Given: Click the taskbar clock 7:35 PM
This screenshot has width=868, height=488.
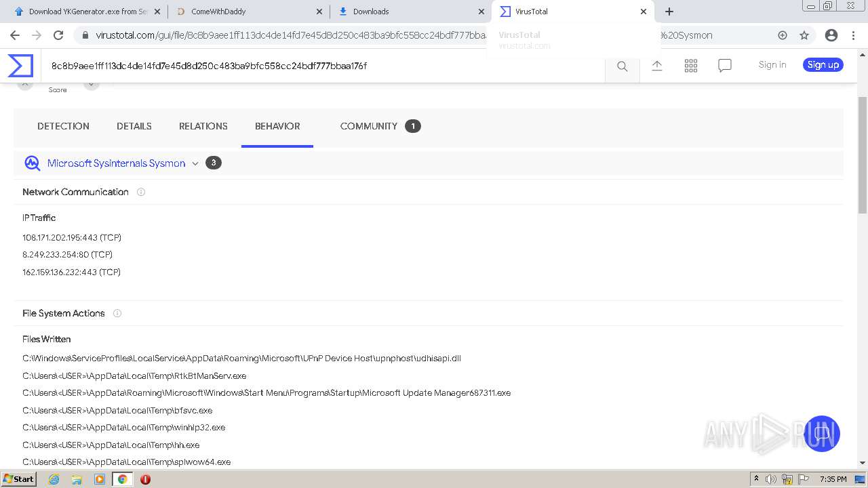Looking at the screenshot, I should (833, 479).
